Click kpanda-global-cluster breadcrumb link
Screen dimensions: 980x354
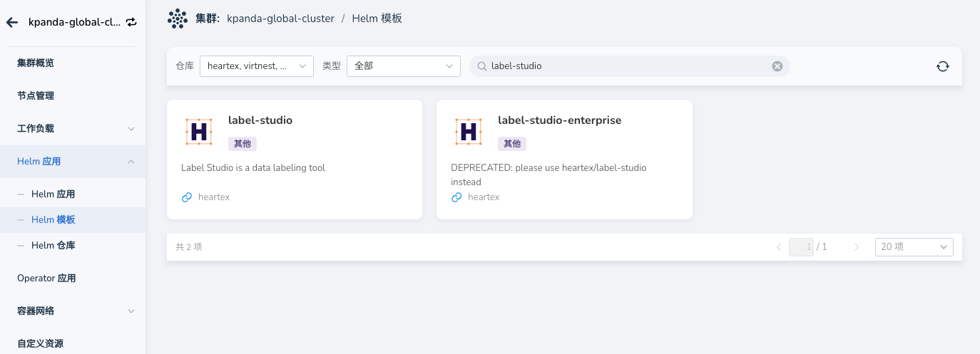(280, 19)
